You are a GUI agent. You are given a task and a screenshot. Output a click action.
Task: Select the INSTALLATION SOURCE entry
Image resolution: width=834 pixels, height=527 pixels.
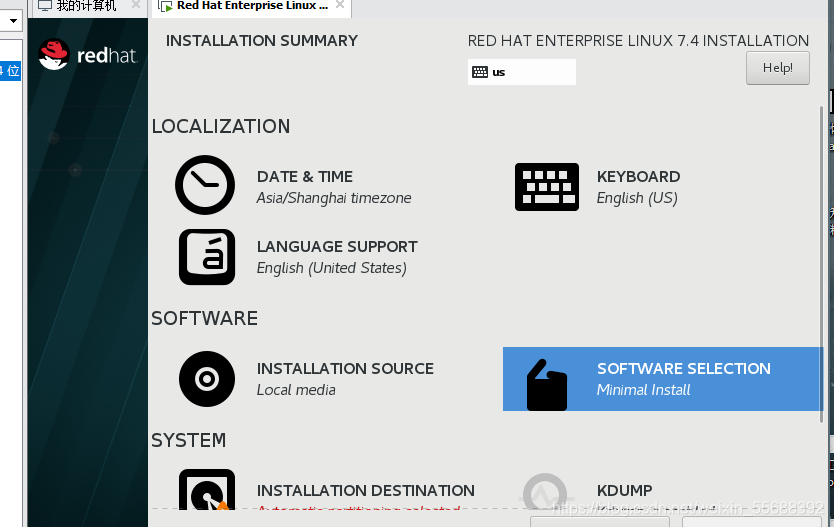click(345, 369)
